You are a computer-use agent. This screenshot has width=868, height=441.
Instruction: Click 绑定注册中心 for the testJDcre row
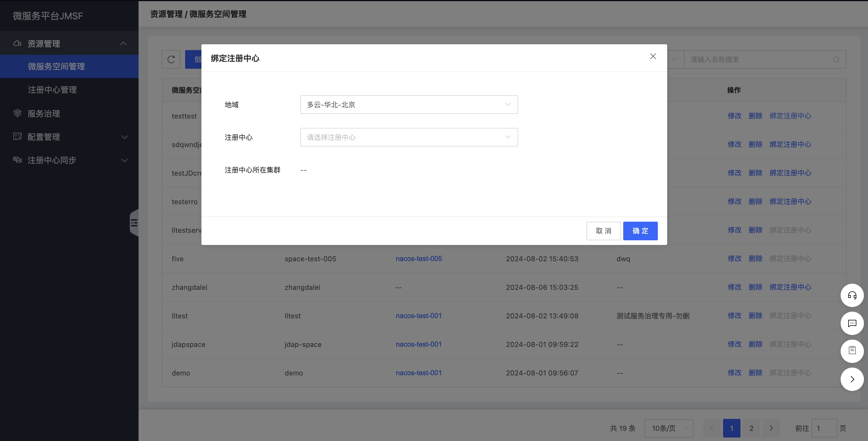[790, 173]
